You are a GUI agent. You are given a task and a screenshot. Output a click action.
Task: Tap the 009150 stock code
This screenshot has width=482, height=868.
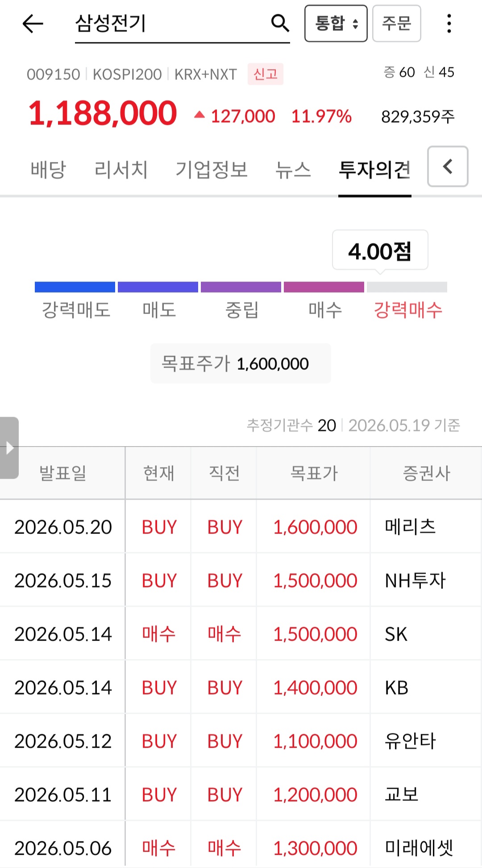coord(54,74)
